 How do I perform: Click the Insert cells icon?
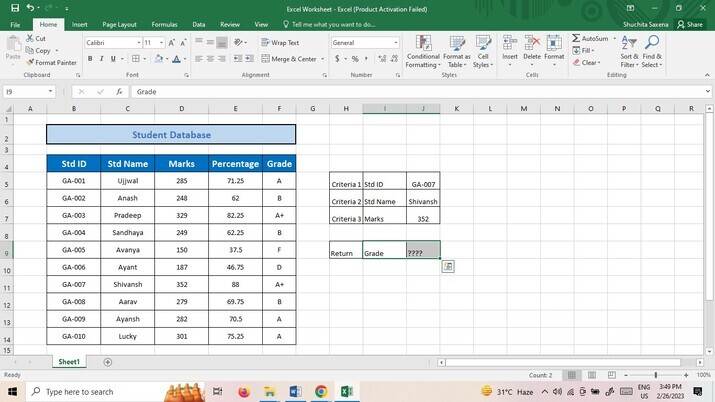(x=510, y=43)
